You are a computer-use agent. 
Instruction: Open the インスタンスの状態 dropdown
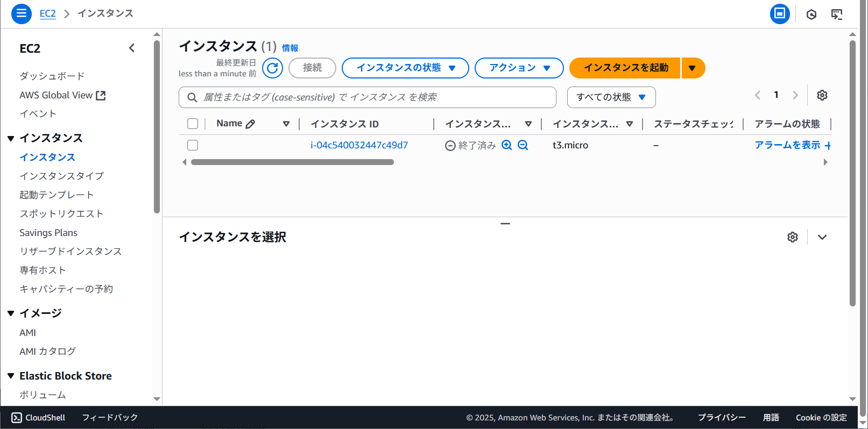tap(405, 68)
